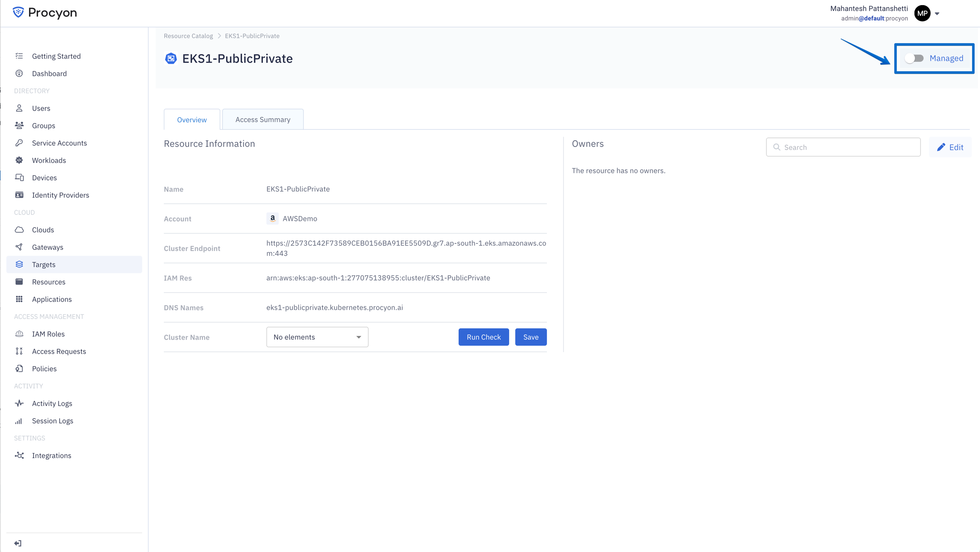The width and height of the screenshot is (980, 552).
Task: Switch to the Access Summary tab
Action: (262, 119)
